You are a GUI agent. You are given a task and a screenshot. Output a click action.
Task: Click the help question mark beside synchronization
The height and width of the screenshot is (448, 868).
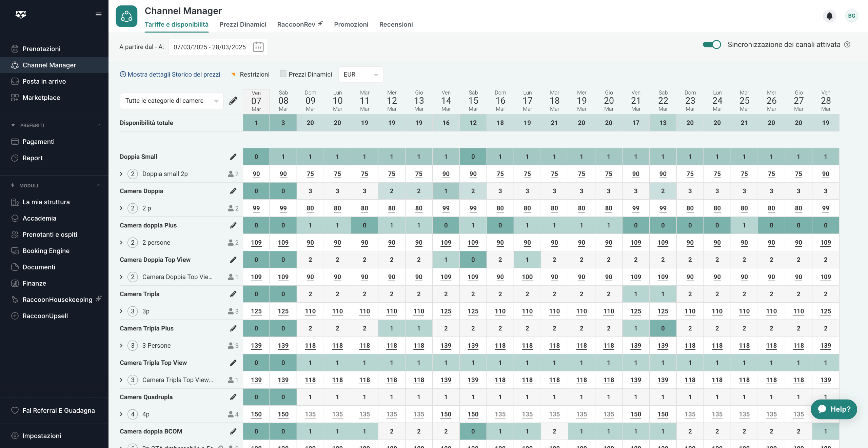[847, 44]
